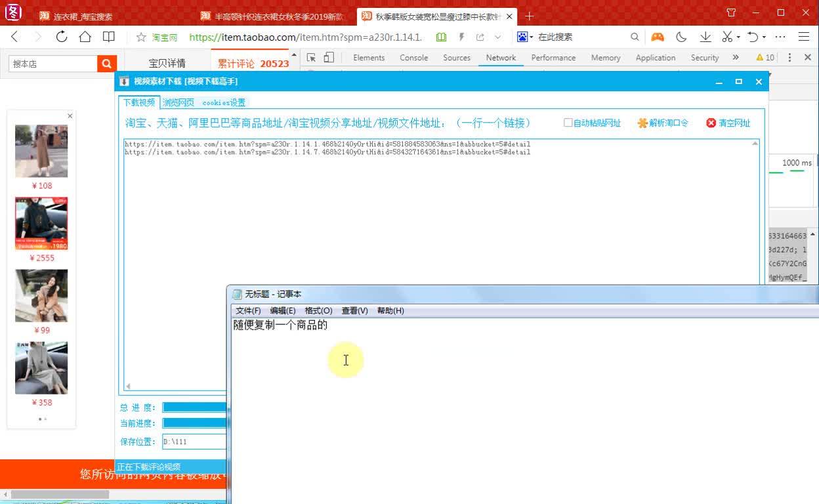Activate the DevTools inspect element cursor icon
Image resolution: width=819 pixels, height=504 pixels.
[x=311, y=58]
